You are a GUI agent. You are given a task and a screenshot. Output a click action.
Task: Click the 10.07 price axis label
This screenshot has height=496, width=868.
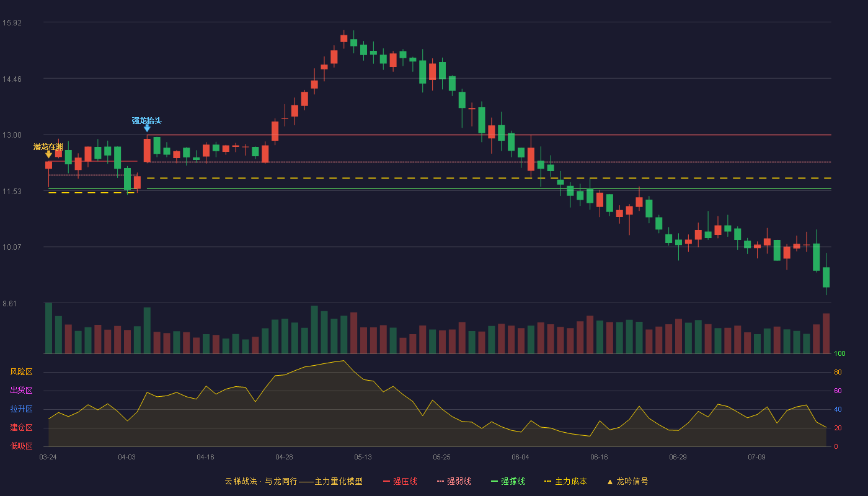point(12,247)
